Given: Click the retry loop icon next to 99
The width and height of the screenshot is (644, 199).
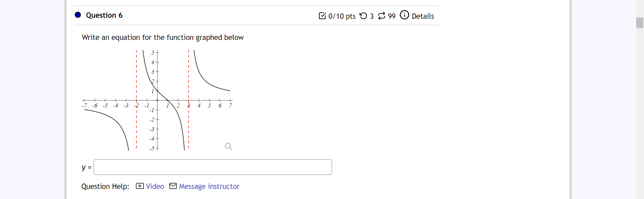Looking at the screenshot, I should pos(382,16).
